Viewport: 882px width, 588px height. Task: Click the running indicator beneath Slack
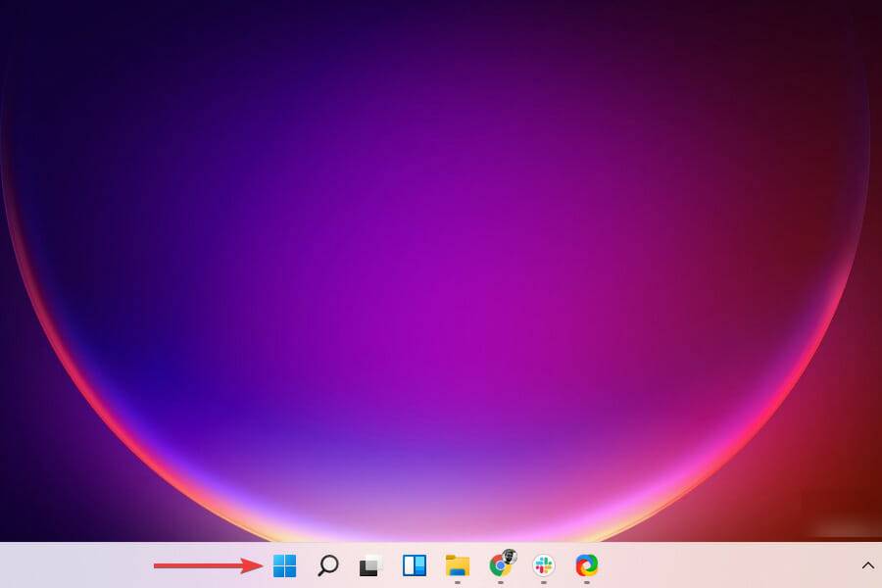(544, 582)
